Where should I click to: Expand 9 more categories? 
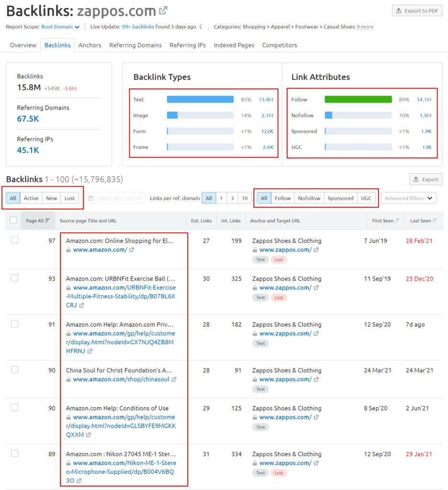(365, 27)
